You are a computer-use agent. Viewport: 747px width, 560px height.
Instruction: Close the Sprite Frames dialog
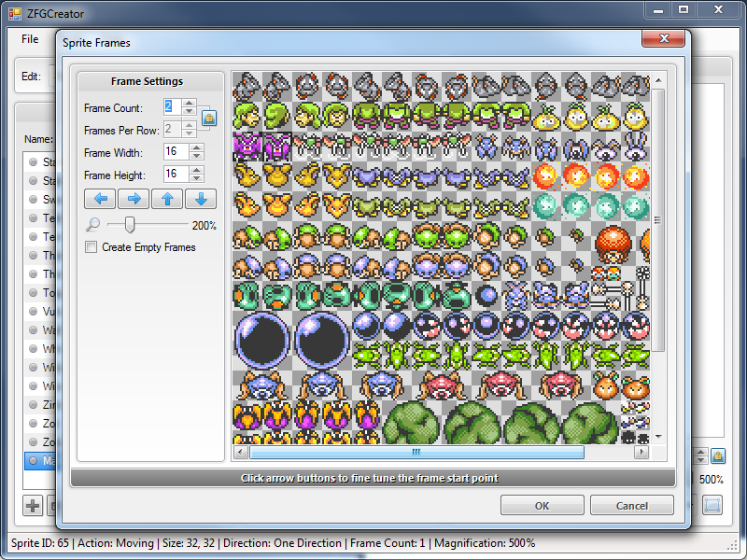[664, 38]
